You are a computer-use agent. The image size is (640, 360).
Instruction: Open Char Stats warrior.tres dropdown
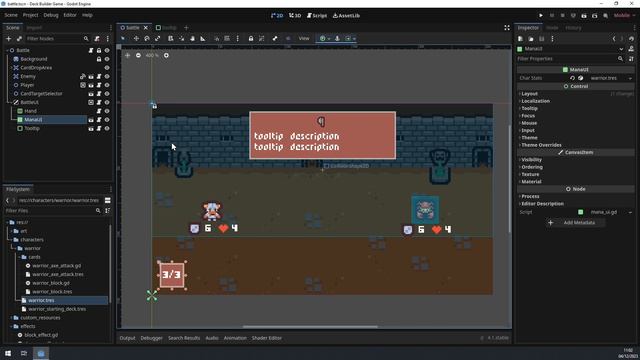coord(630,78)
